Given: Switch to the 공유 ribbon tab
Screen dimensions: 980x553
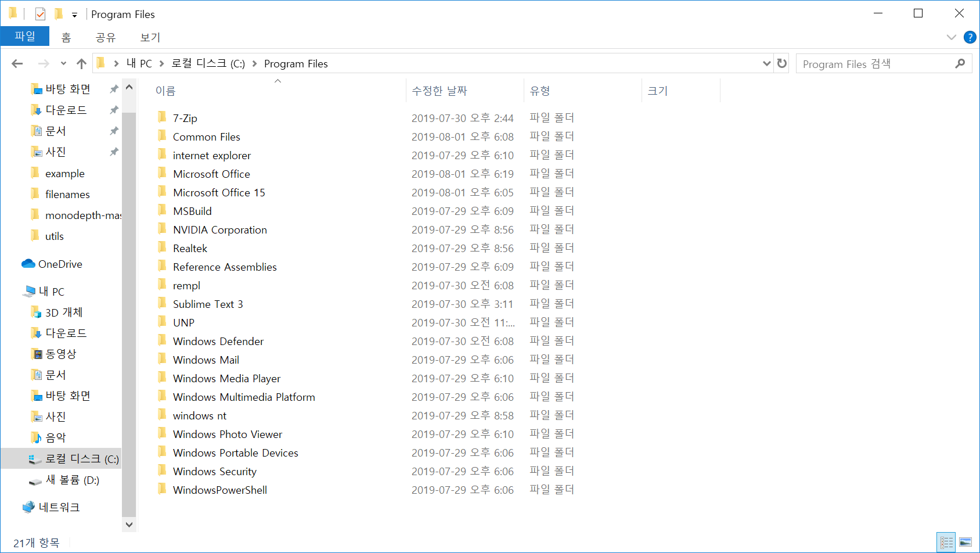Looking at the screenshot, I should point(106,37).
